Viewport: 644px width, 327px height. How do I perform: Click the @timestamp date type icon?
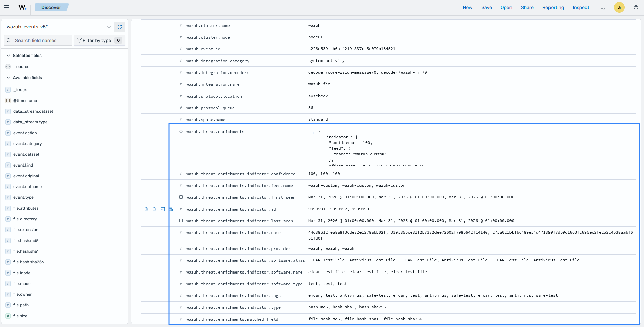point(8,101)
